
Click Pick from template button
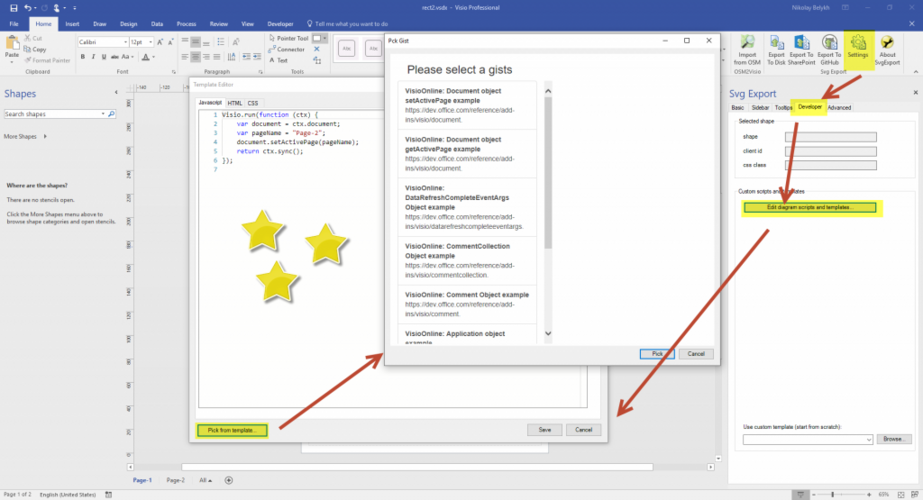click(232, 430)
